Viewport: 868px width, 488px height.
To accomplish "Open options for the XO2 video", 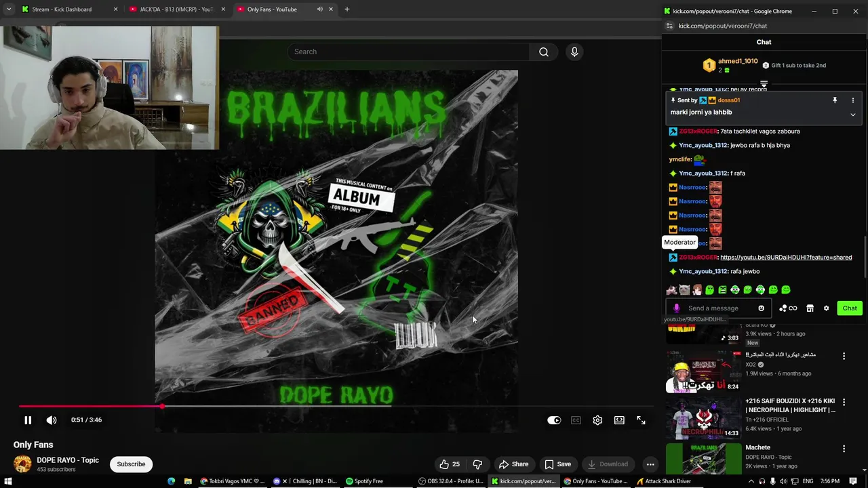I will click(x=844, y=356).
